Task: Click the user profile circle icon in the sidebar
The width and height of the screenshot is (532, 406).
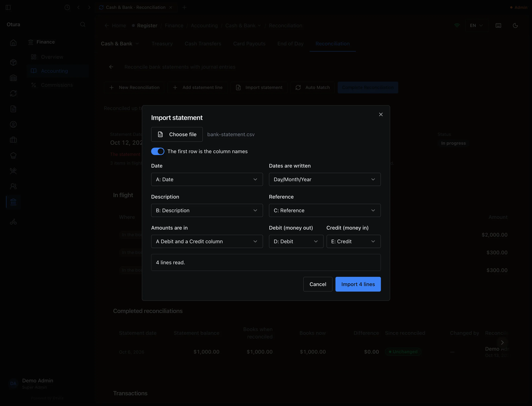Action: tap(13, 124)
